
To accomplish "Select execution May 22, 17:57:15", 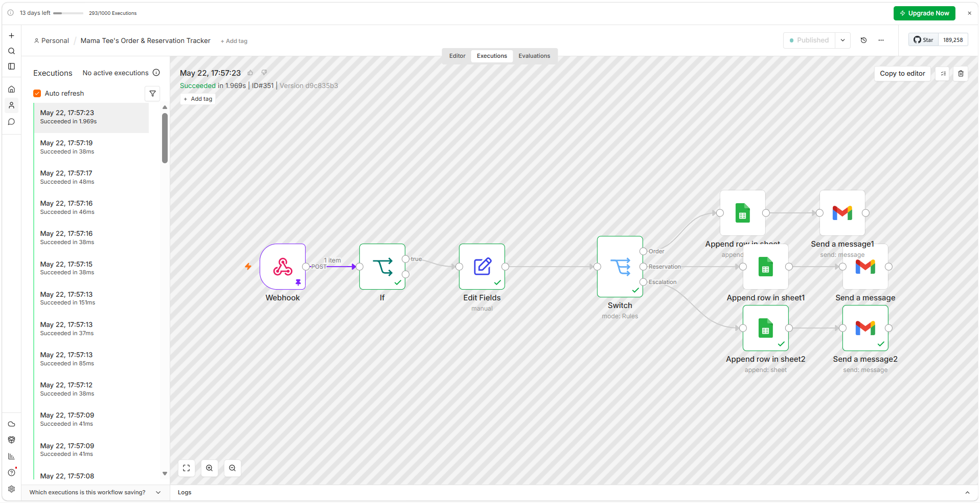I will 92,268.
